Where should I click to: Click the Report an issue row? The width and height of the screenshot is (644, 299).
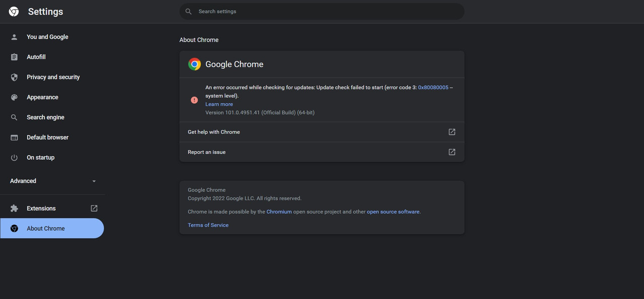pos(322,152)
